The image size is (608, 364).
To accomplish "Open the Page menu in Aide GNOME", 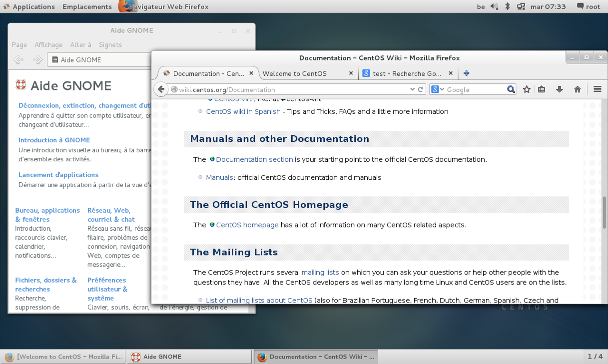I will click(x=19, y=44).
